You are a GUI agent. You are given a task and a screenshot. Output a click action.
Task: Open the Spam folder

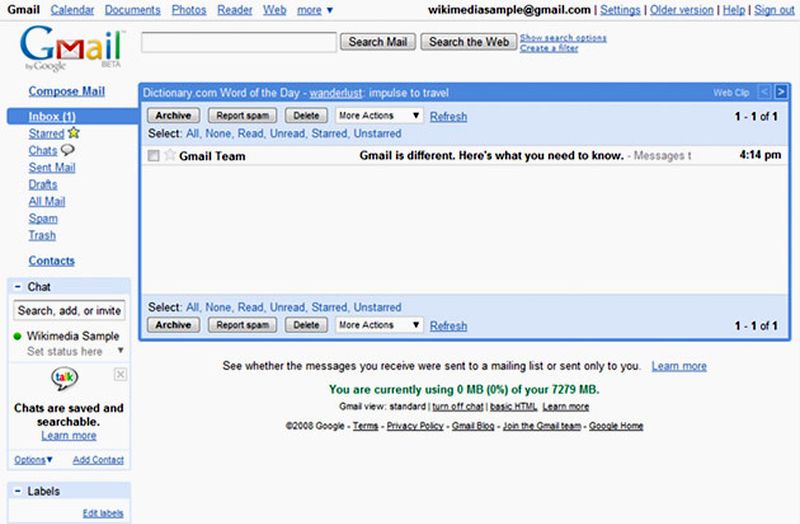click(x=43, y=218)
